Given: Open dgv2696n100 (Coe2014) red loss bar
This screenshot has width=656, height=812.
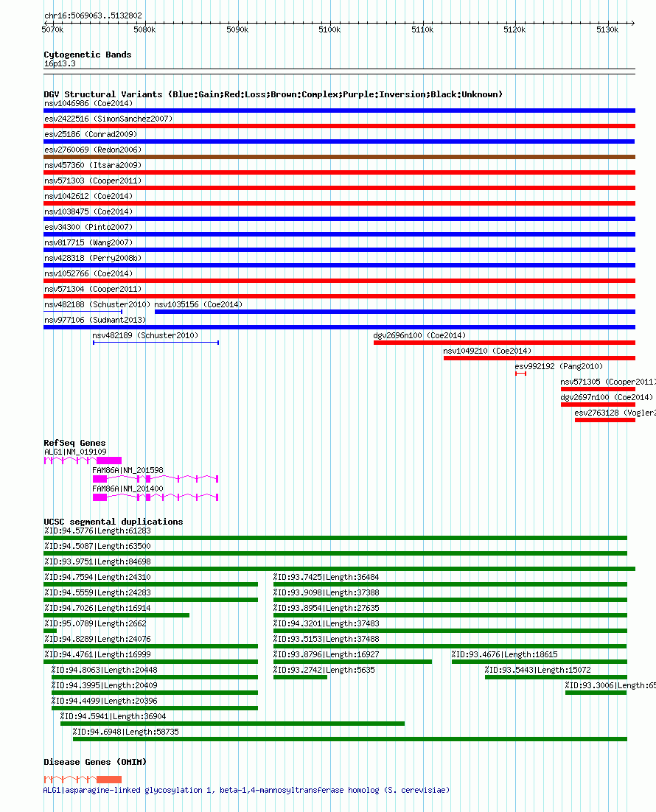Looking at the screenshot, I should 504,343.
